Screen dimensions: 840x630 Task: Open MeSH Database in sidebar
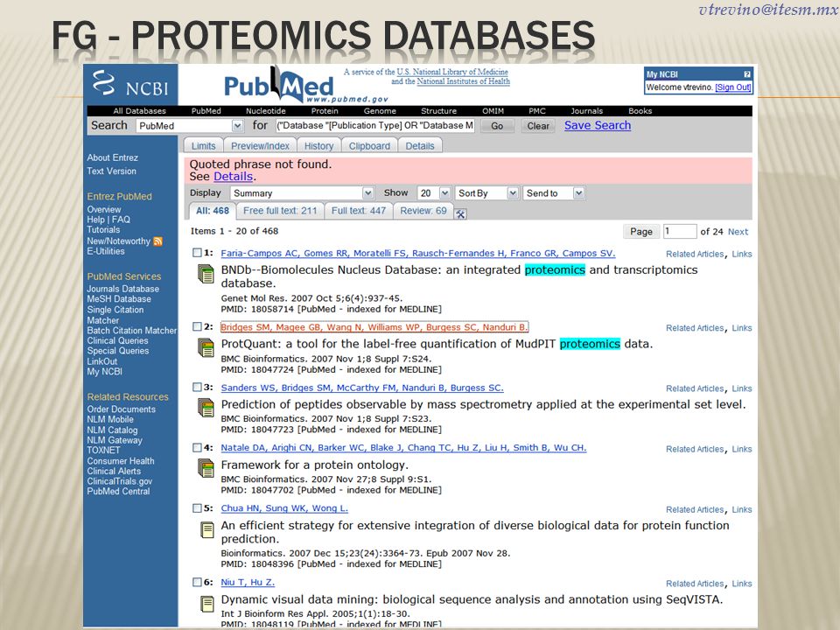tap(119, 299)
